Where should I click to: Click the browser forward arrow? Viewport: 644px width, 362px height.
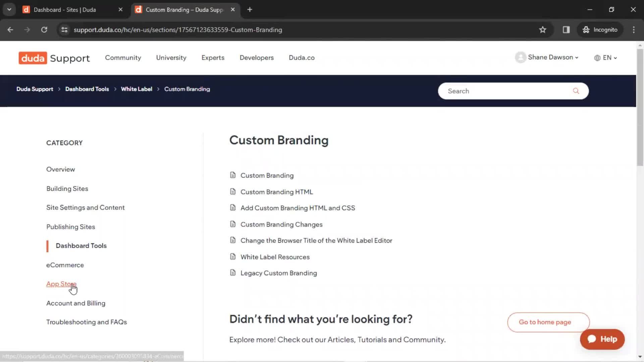click(x=27, y=30)
